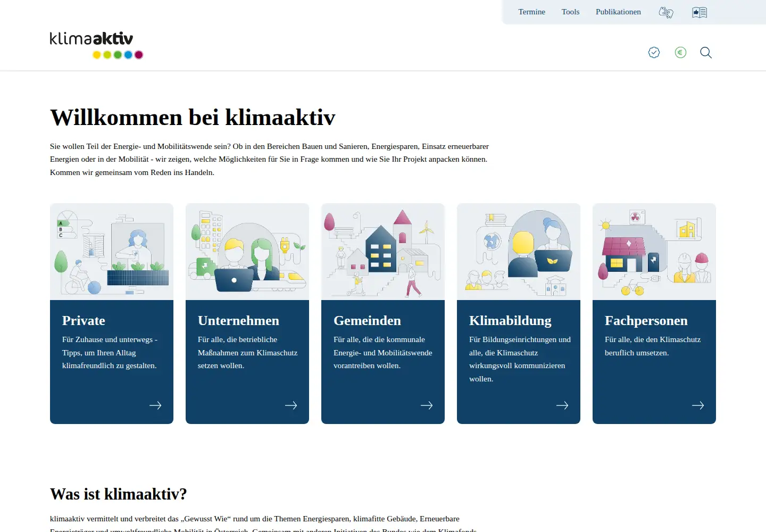Click the Fachpersonen card illustration
The height and width of the screenshot is (532, 766).
tap(654, 252)
